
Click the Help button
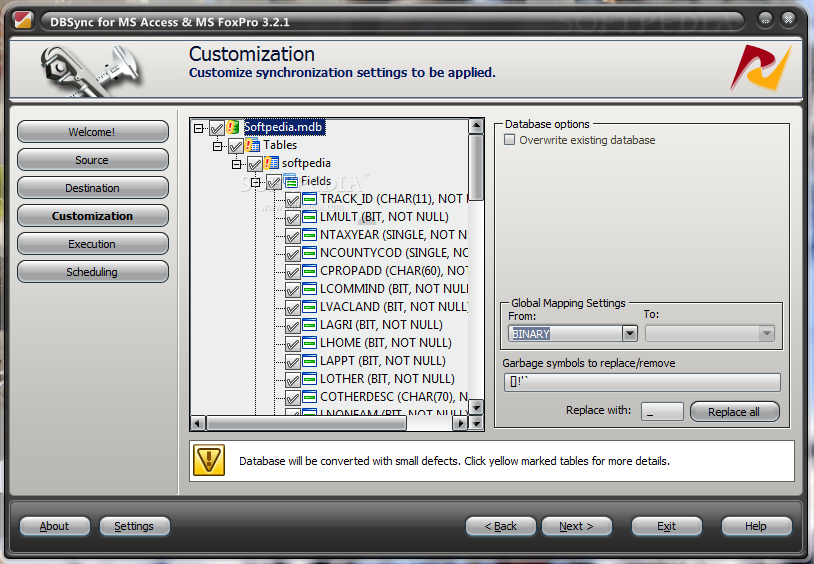(756, 526)
